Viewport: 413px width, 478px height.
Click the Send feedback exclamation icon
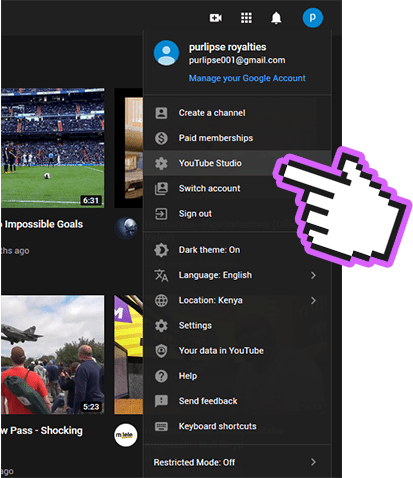[161, 401]
